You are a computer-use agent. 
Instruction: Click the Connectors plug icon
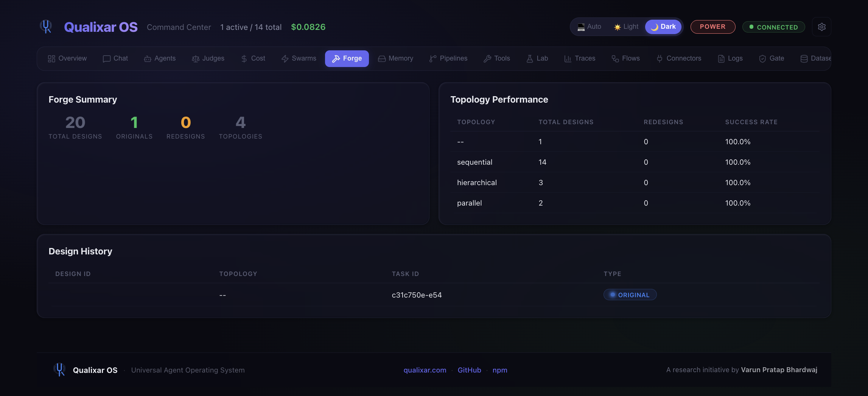(660, 59)
